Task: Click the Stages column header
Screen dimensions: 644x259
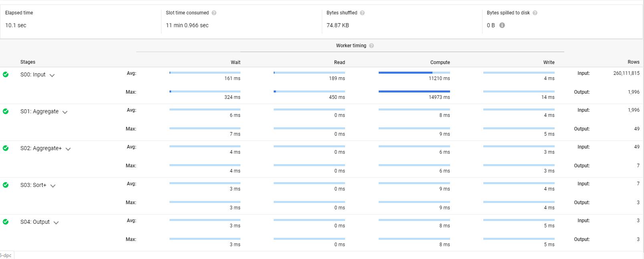Action: click(x=28, y=62)
